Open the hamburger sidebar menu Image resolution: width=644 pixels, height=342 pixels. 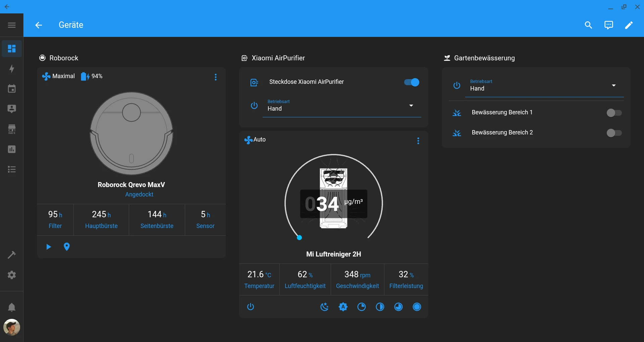(x=12, y=25)
